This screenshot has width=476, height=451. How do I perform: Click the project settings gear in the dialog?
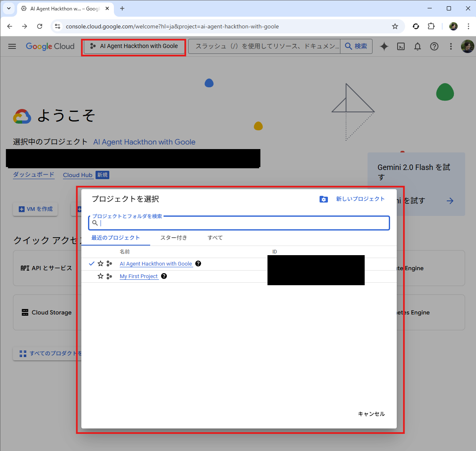tap(324, 199)
